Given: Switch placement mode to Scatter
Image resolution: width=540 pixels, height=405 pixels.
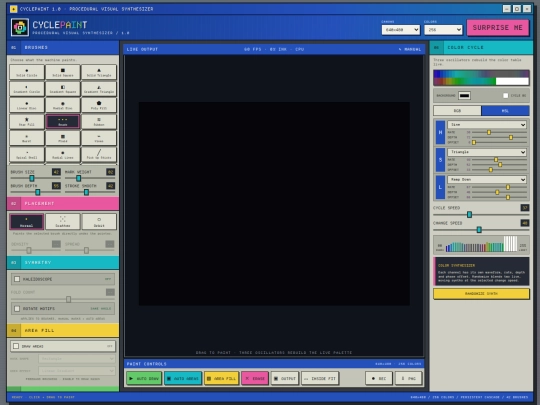Looking at the screenshot, I should coord(63,221).
